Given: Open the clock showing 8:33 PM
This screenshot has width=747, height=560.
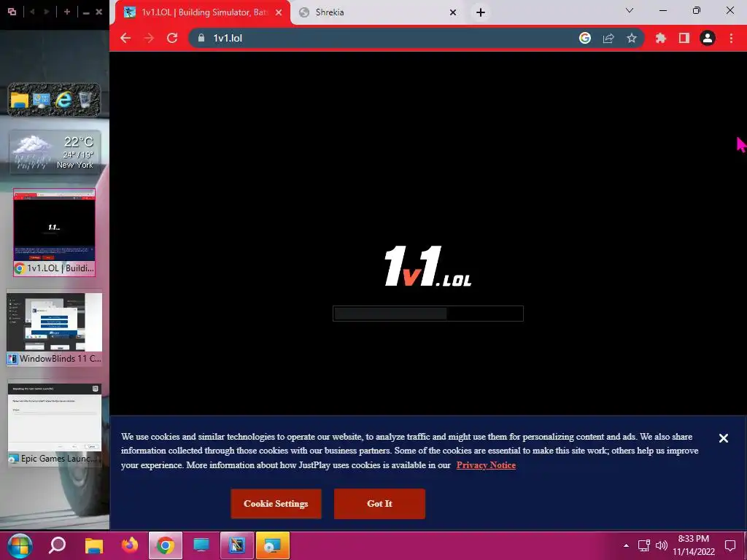Looking at the screenshot, I should (694, 545).
